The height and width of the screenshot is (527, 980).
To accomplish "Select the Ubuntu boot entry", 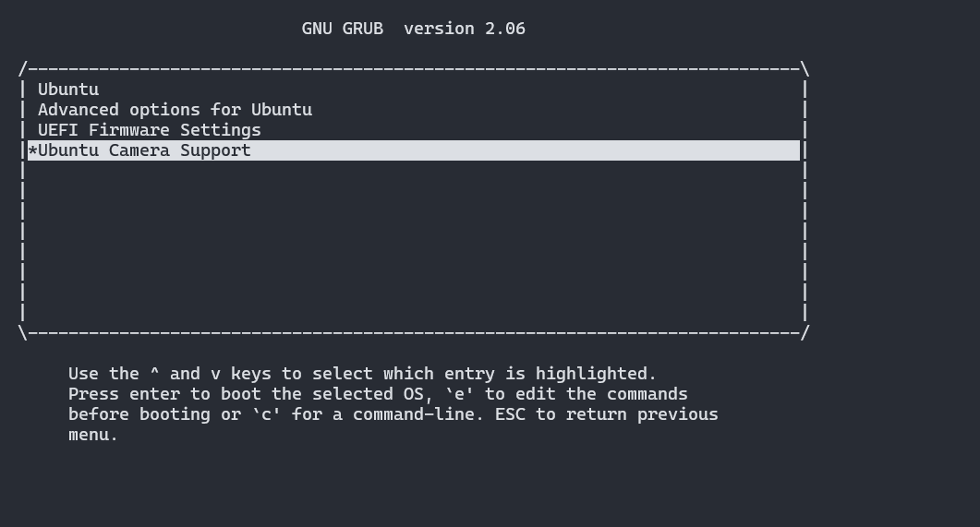I will tap(68, 90).
